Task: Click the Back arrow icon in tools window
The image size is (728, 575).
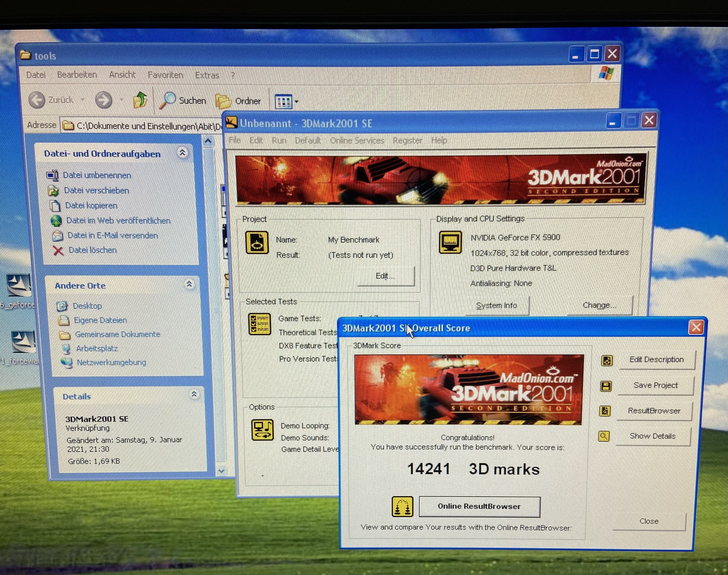Action: 37,100
